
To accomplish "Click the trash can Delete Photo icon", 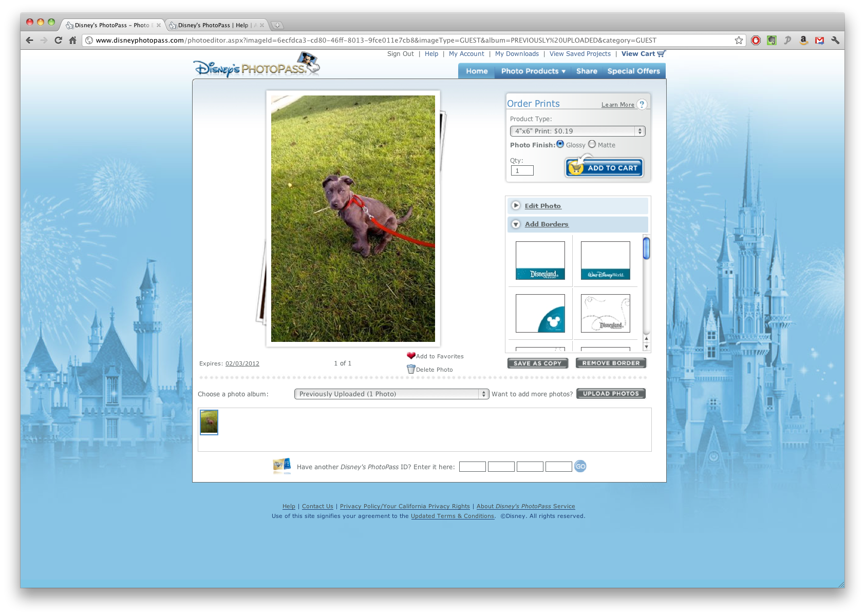I will click(x=411, y=369).
